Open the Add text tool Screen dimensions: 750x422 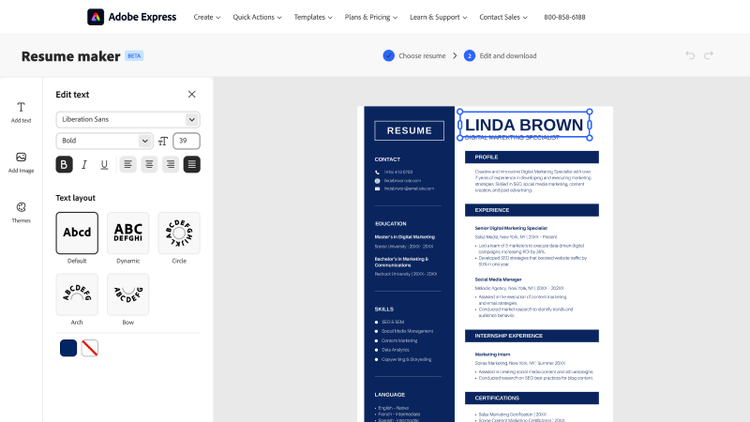point(21,112)
